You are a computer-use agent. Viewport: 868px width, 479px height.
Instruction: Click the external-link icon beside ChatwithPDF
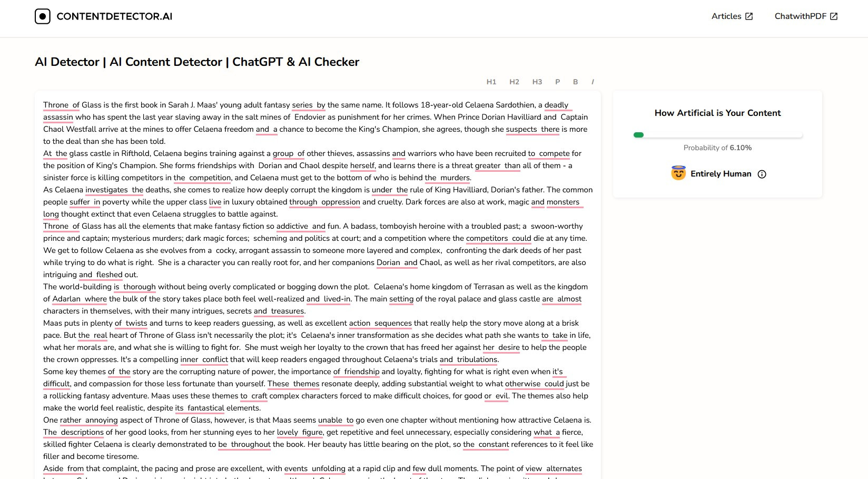[834, 16]
